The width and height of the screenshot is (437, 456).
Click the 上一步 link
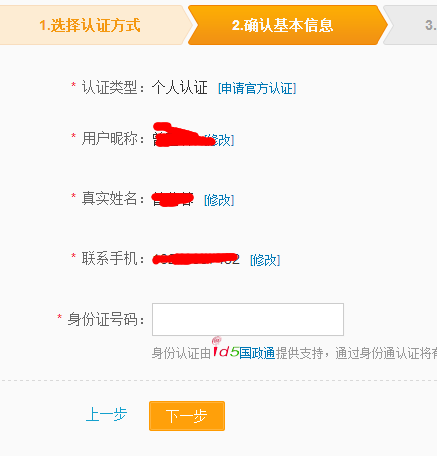pos(106,415)
